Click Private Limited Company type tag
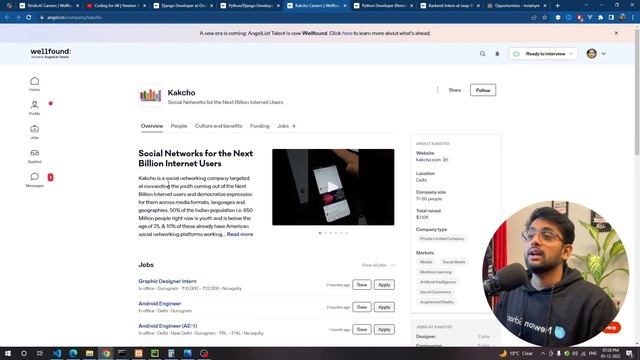Screen dimensions: 640x360 point(442,239)
